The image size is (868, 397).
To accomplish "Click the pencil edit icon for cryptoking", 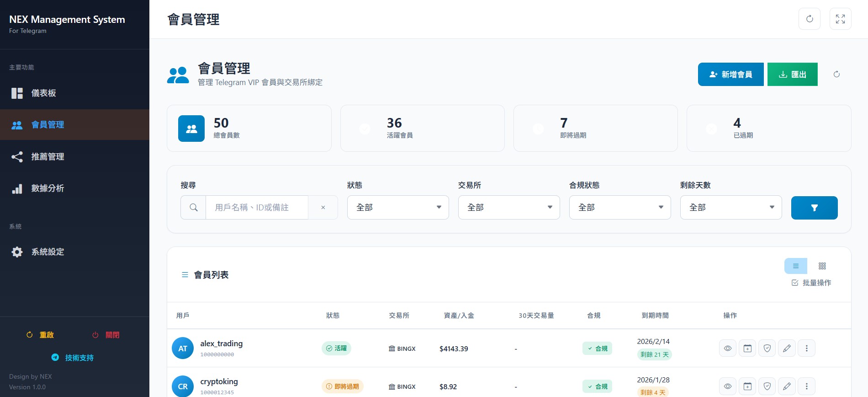I will (787, 386).
